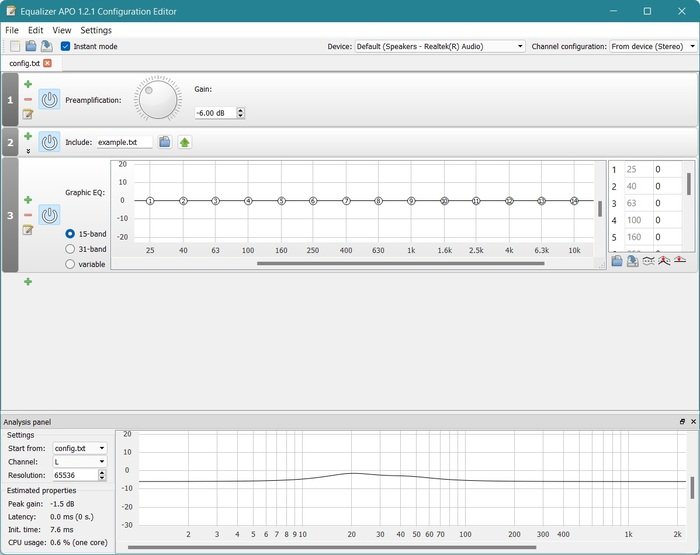Click the red minus icon on row 1
700x555 pixels.
pos(28,99)
